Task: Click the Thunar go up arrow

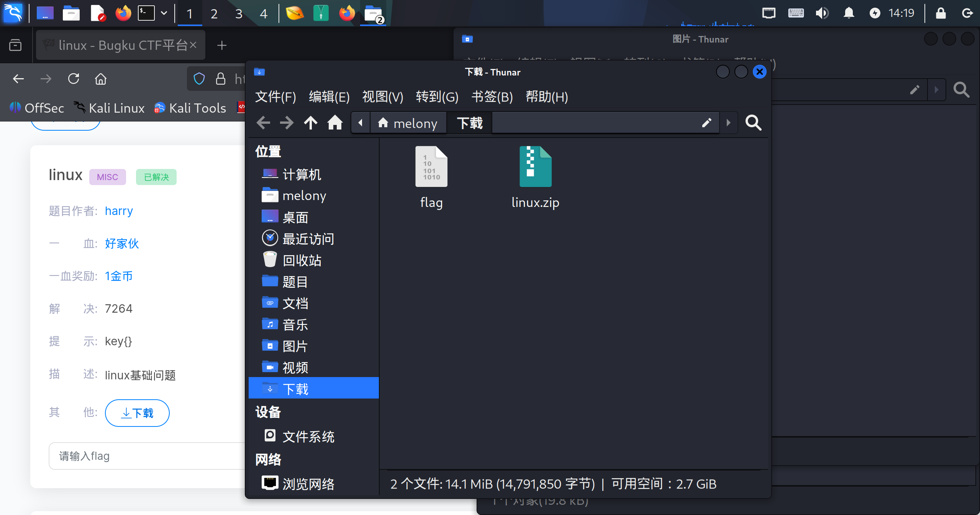Action: point(310,123)
